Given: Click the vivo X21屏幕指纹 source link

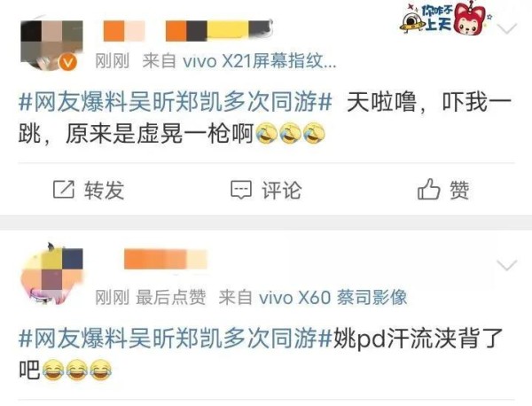Looking at the screenshot, I should 259,61.
